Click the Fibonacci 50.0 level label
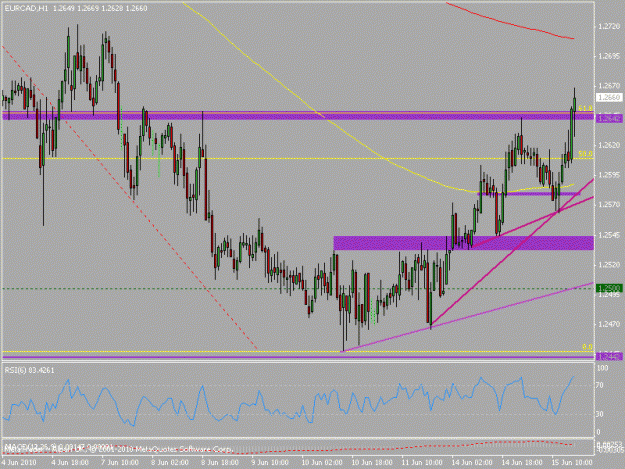The width and height of the screenshot is (625, 469). click(x=585, y=154)
